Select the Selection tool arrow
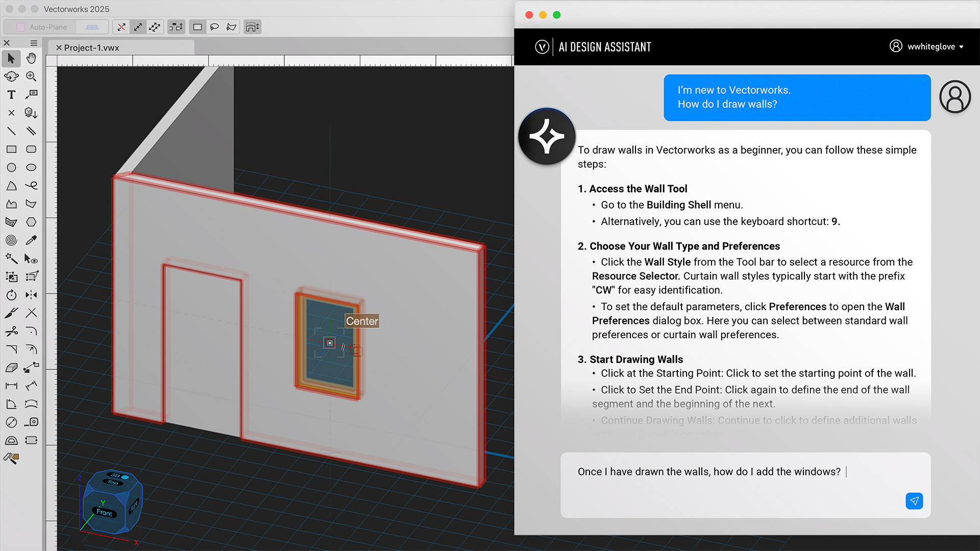This screenshot has height=551, width=980. [x=11, y=59]
